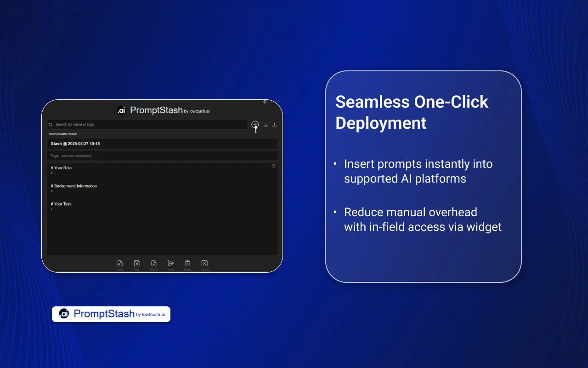This screenshot has height=368, width=588.
Task: Click the # Your Task line in editor
Action: [x=62, y=204]
